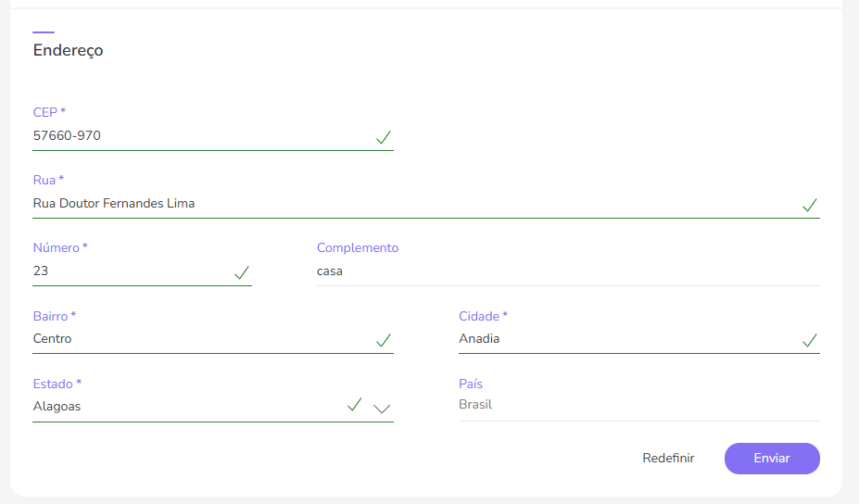Click the Bairro field validation checkmark
Screen dimensions: 859x504
coord(384,340)
